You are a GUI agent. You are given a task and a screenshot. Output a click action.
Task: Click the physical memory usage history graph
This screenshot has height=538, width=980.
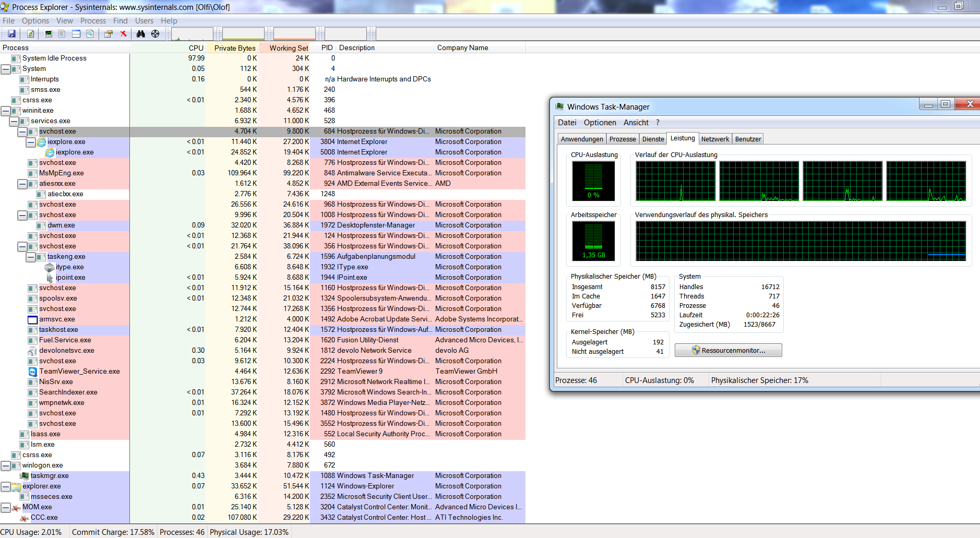tap(800, 241)
